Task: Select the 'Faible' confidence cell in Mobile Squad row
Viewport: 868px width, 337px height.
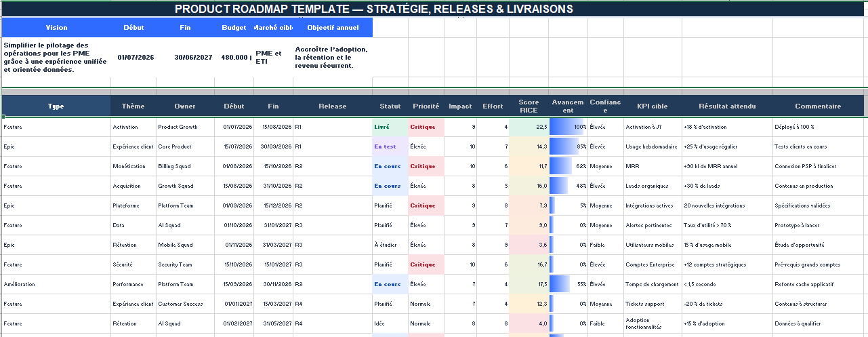Action: click(606, 245)
